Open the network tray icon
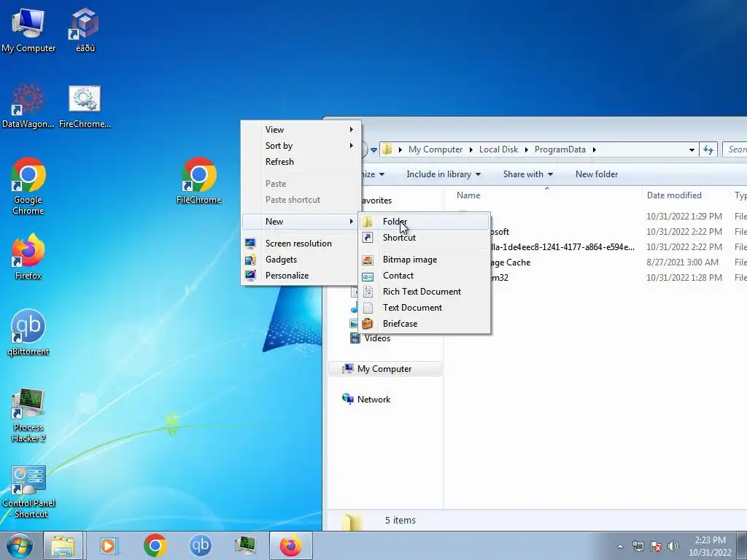The width and height of the screenshot is (747, 560). tap(638, 546)
